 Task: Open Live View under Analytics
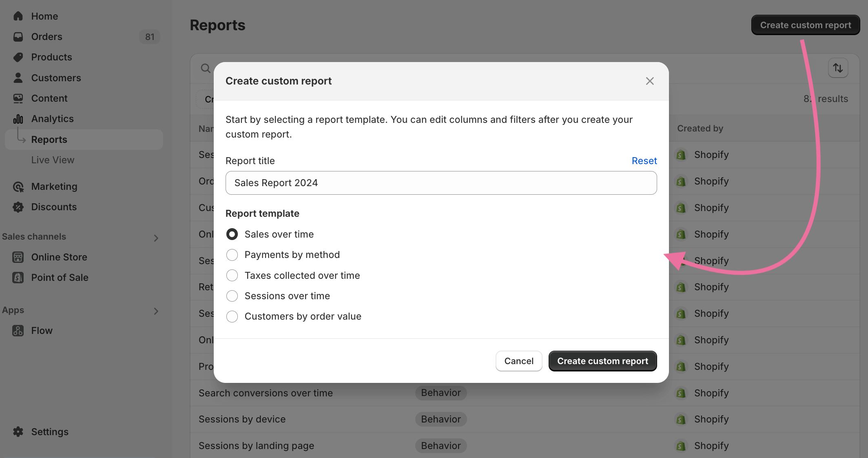pos(53,160)
